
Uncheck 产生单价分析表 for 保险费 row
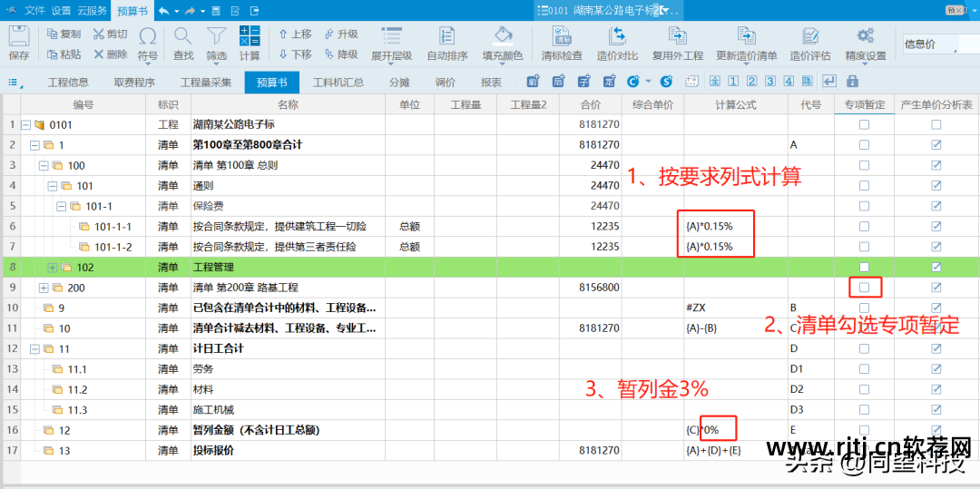[936, 206]
